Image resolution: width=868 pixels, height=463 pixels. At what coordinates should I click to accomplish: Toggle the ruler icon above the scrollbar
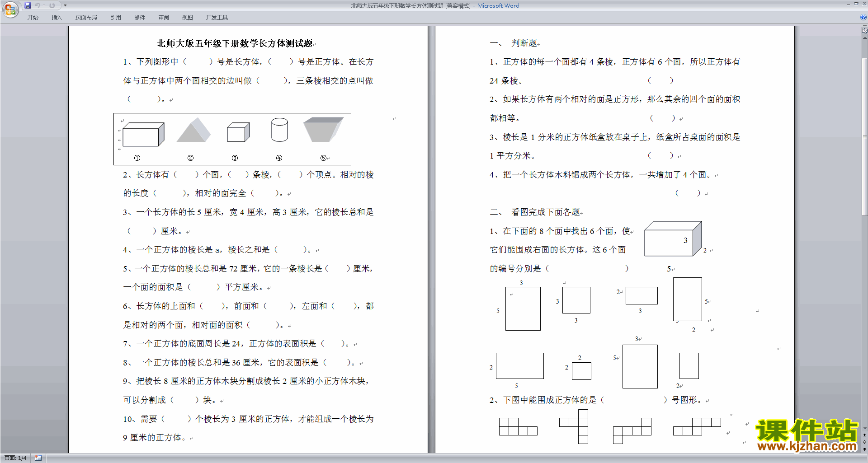pos(865,31)
